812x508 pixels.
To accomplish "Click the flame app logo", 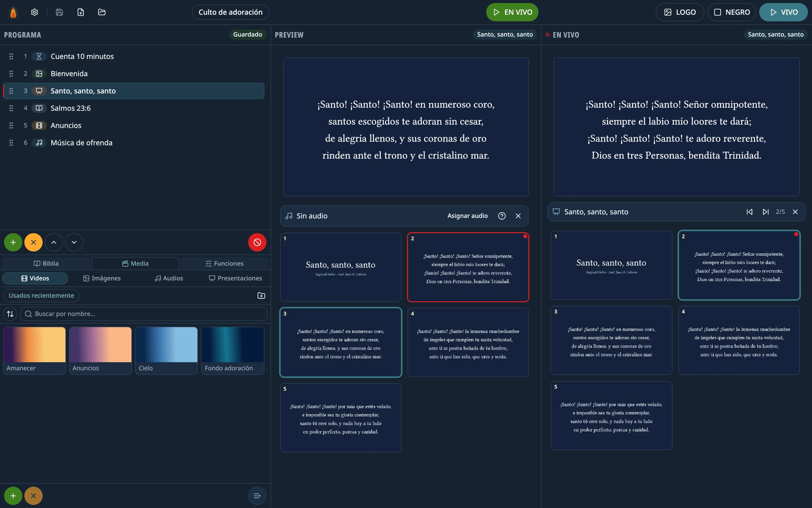I will [13, 12].
